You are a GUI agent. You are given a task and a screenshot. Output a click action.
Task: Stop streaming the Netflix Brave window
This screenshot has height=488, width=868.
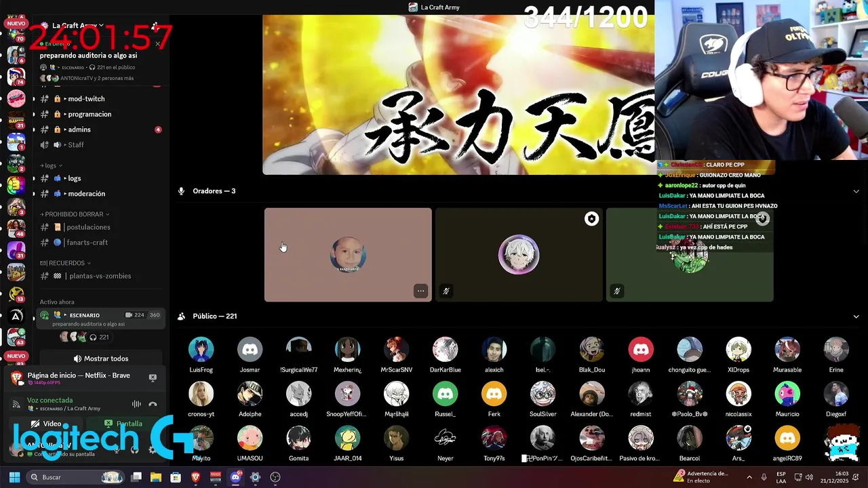153,378
